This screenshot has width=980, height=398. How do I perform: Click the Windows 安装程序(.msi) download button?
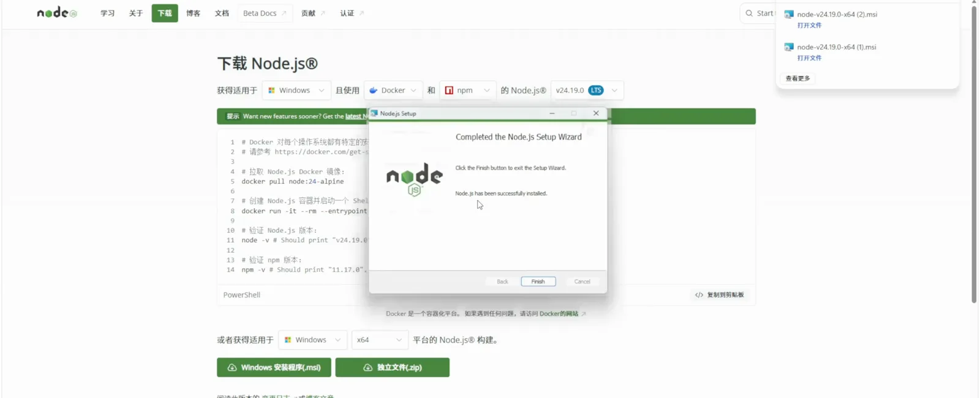[x=274, y=367]
